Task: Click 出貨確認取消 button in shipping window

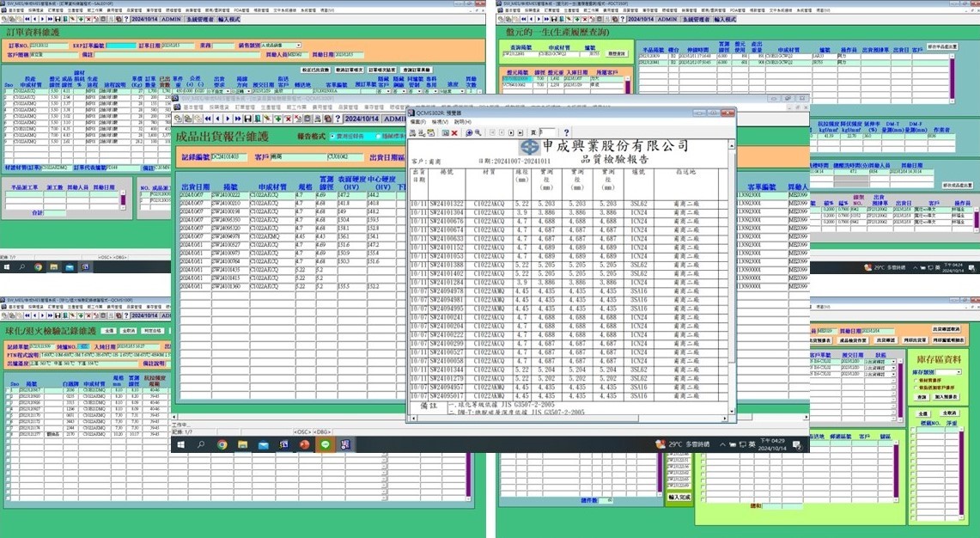Action: (x=947, y=329)
